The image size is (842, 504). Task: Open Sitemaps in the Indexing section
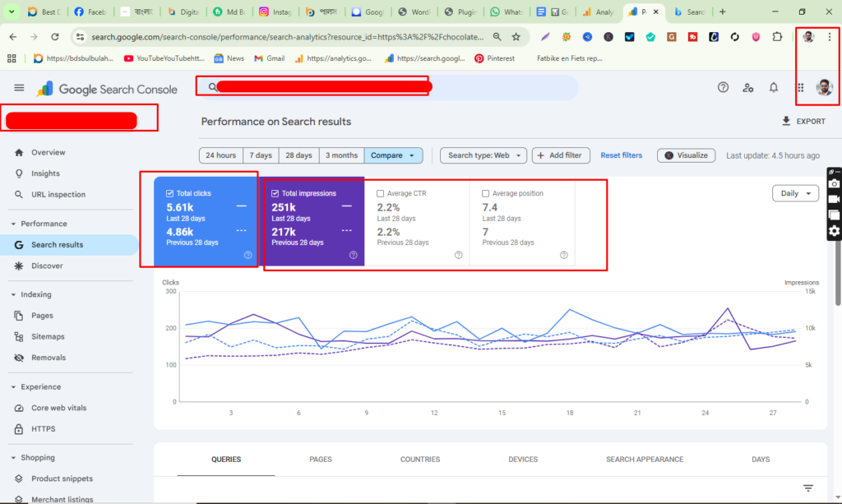click(51, 336)
